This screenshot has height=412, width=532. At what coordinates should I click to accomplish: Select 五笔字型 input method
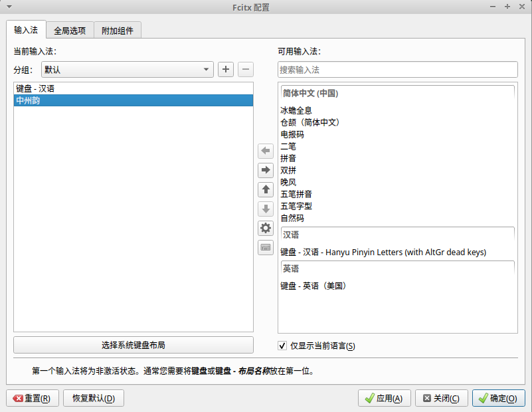398,206
